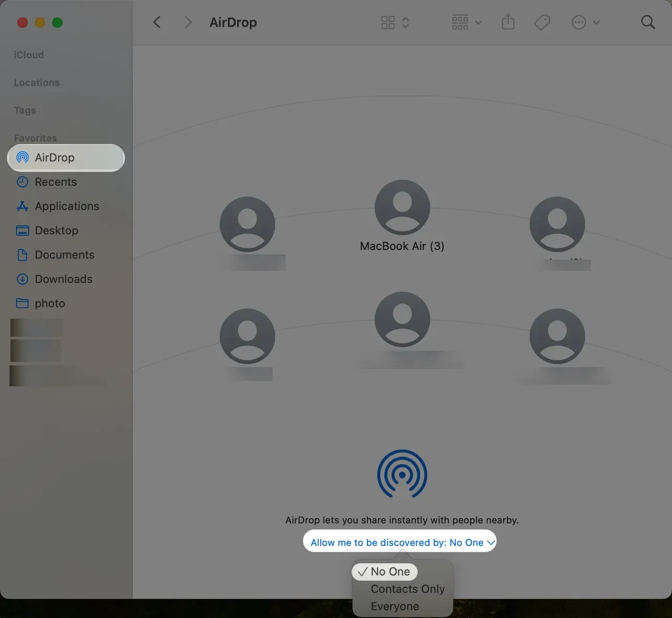Click the MacBook Air (3) label
Screen dimensions: 672x618
(402, 246)
